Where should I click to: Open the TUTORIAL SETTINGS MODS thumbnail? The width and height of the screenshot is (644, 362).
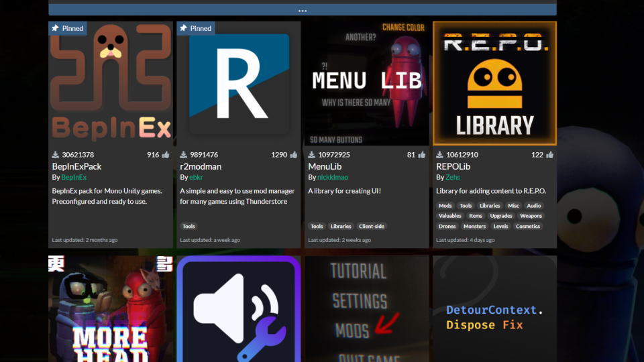(x=367, y=308)
